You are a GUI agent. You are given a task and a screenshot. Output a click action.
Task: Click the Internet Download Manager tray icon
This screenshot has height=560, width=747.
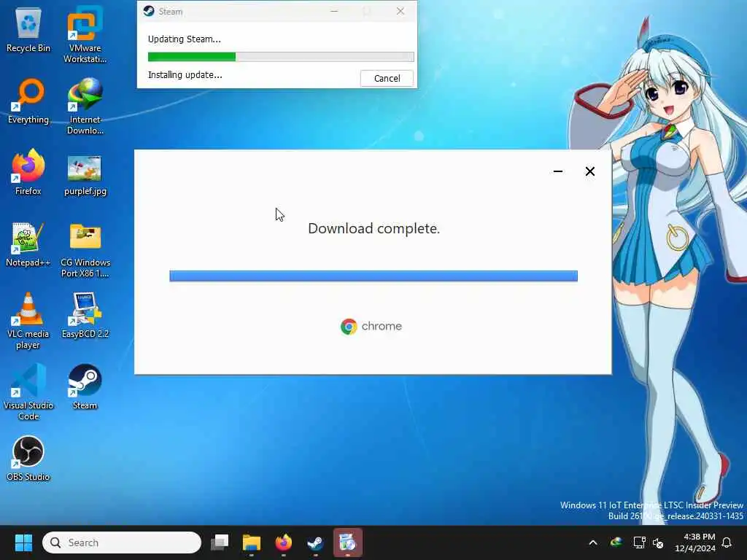(616, 542)
